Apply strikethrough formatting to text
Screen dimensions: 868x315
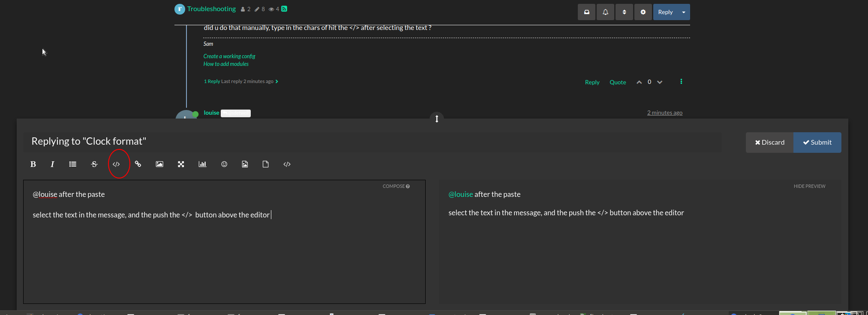pos(94,164)
